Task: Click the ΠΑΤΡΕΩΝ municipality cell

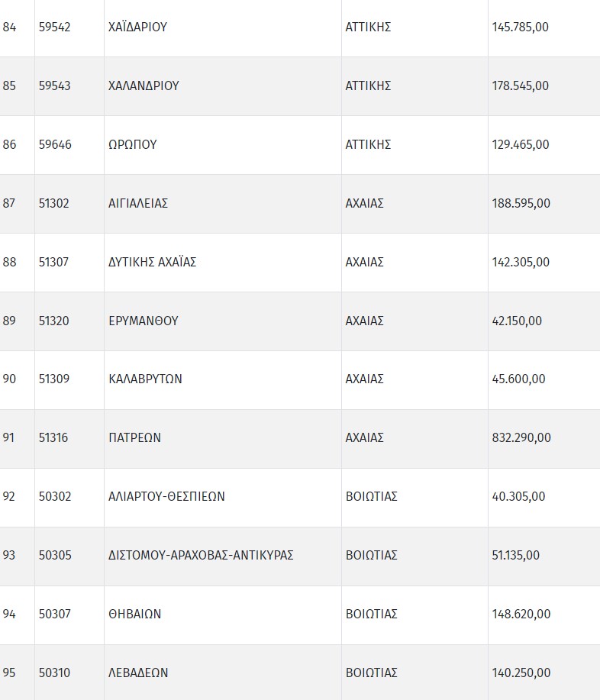Action: pos(135,438)
